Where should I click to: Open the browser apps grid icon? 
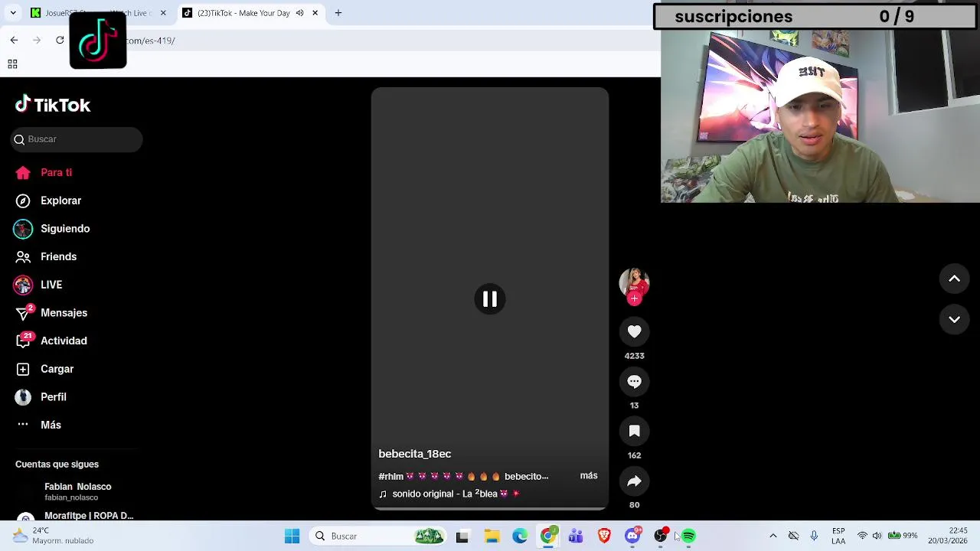tap(12, 64)
